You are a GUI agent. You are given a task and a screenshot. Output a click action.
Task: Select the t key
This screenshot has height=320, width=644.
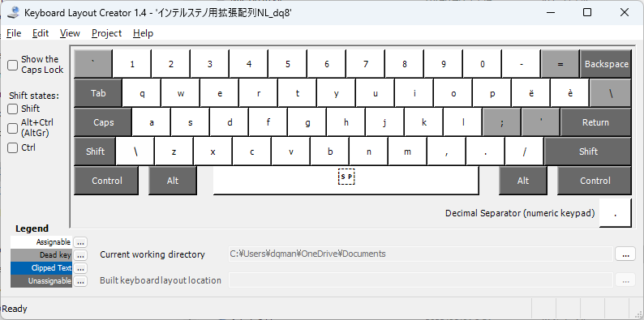[x=298, y=93]
